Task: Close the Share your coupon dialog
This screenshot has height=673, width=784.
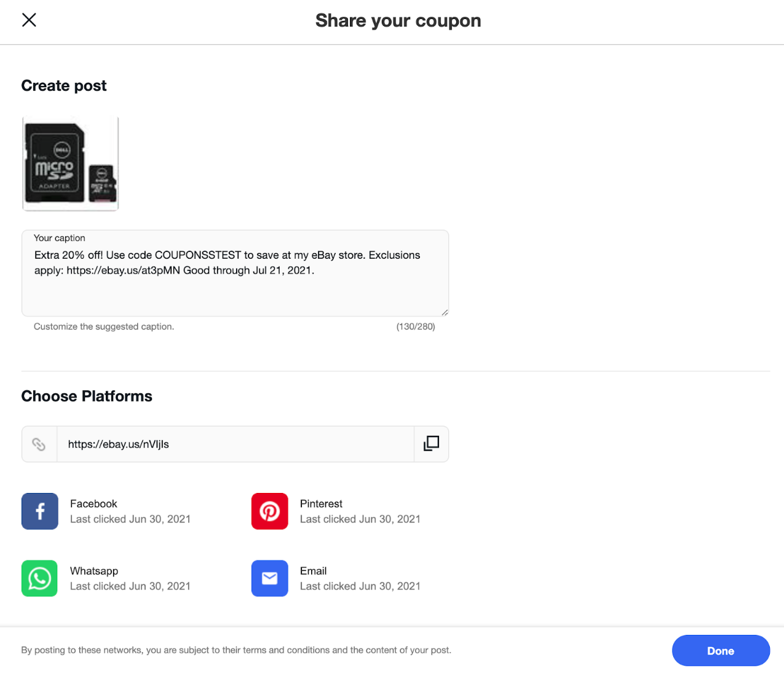Action: 29,20
